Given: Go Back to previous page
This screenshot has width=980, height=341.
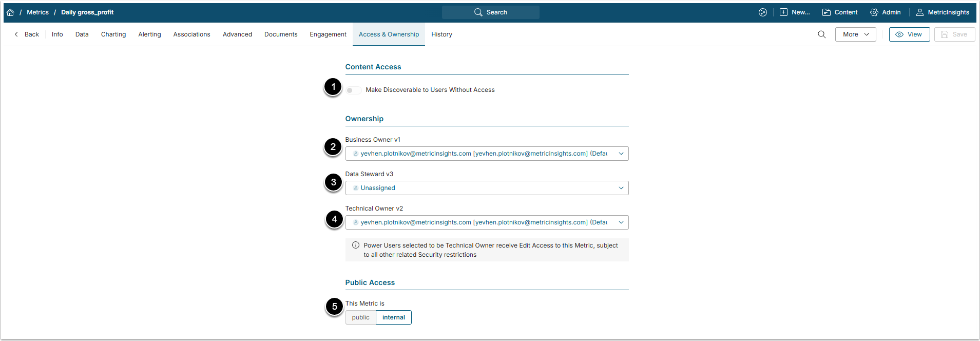Looking at the screenshot, I should click(27, 34).
